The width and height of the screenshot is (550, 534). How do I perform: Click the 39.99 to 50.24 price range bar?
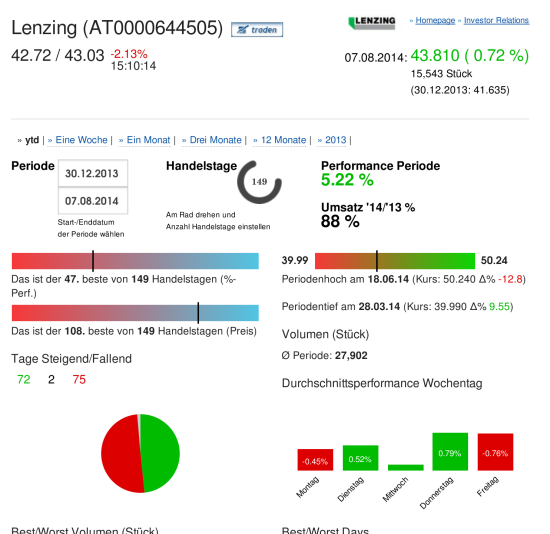tap(395, 261)
